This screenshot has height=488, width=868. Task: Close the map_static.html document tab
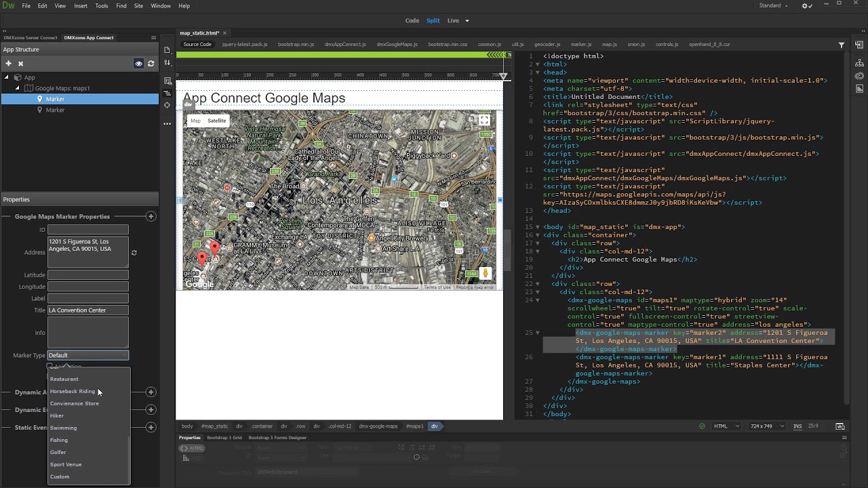pos(224,33)
